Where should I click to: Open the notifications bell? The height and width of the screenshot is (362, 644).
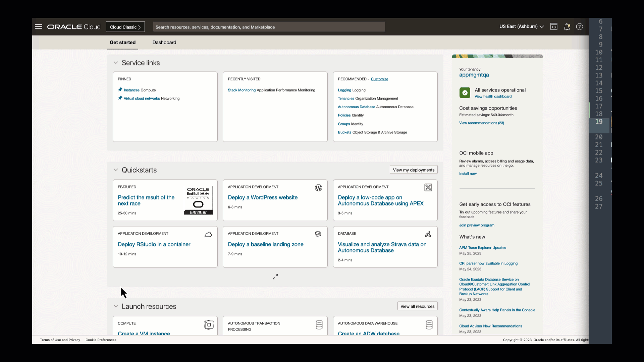point(567,26)
